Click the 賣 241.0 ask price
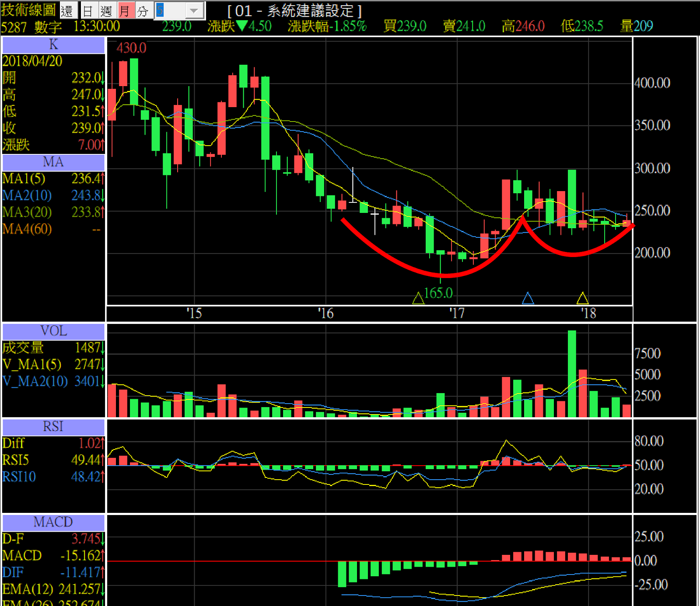The height and width of the screenshot is (606, 700). pyautogui.click(x=464, y=26)
